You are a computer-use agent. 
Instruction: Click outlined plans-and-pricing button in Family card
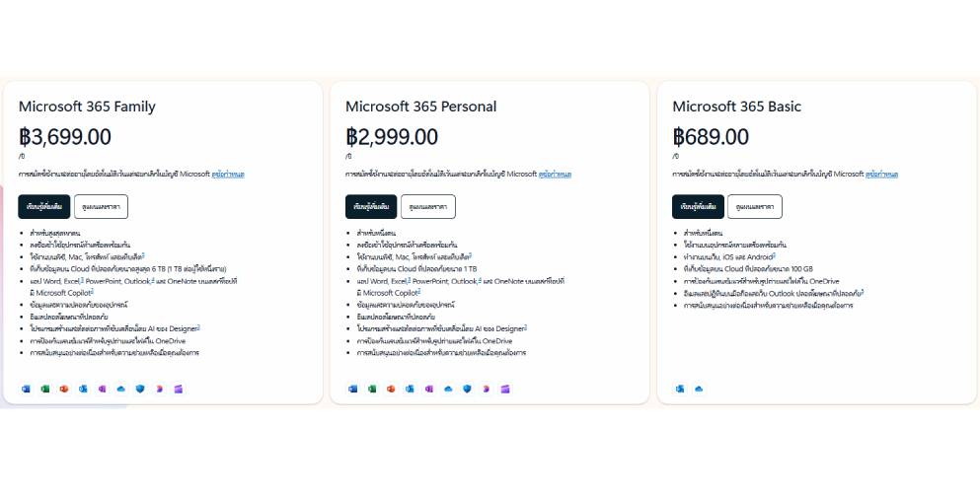(x=102, y=207)
